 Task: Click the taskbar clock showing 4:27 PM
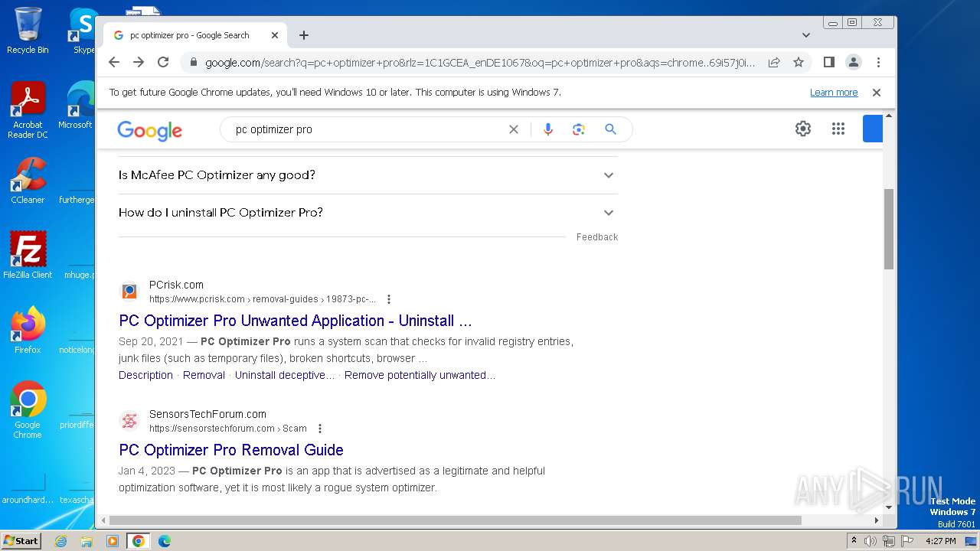[940, 541]
